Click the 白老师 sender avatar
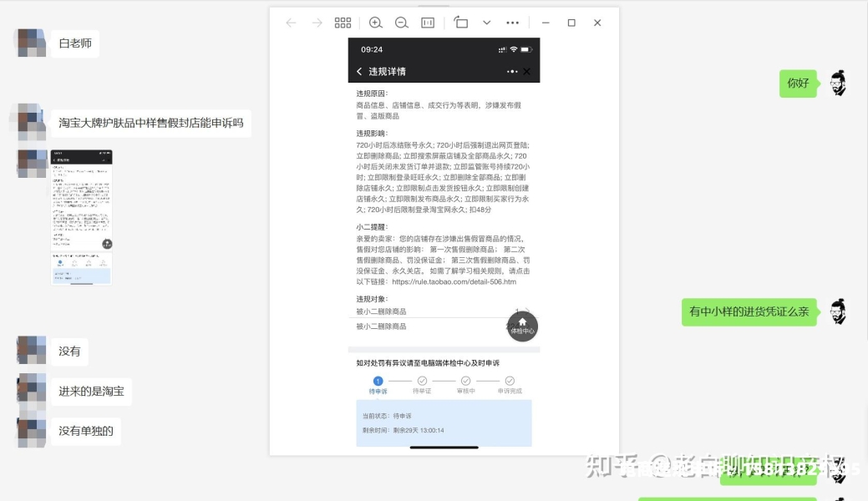This screenshot has width=868, height=501. tap(32, 43)
